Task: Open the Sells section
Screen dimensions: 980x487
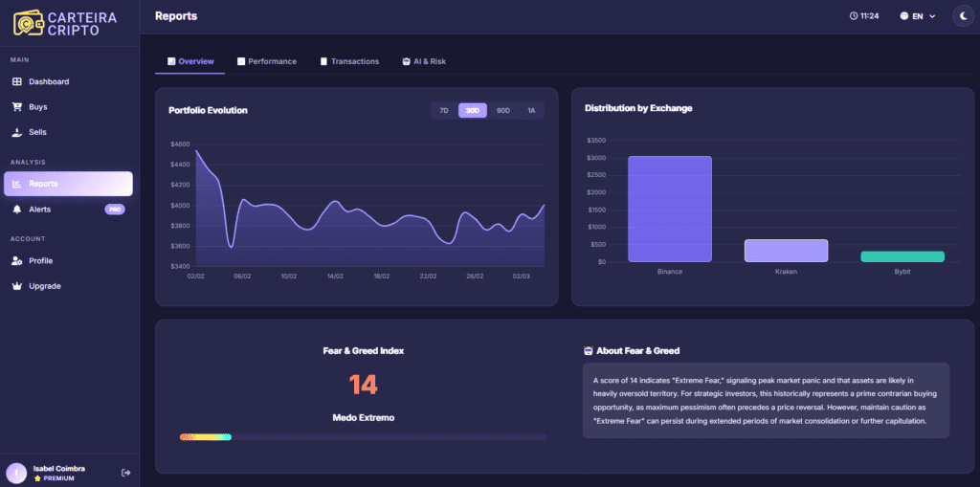Action: [x=37, y=132]
